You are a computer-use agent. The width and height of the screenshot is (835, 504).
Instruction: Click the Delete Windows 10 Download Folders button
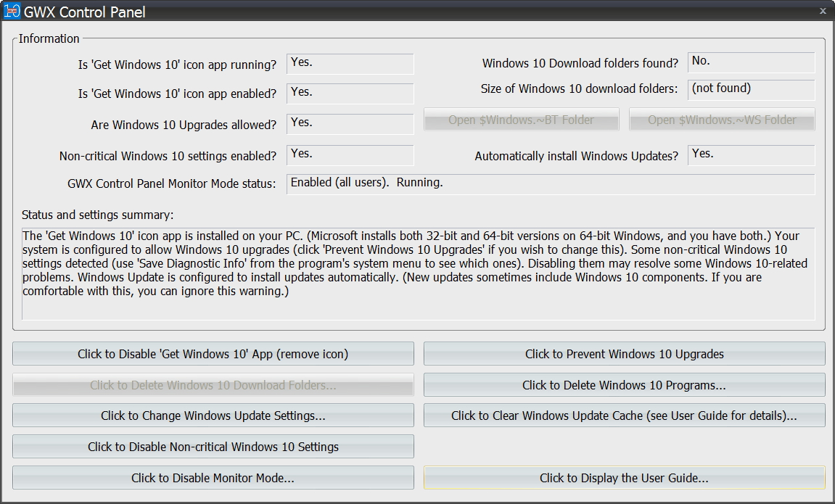pos(213,385)
